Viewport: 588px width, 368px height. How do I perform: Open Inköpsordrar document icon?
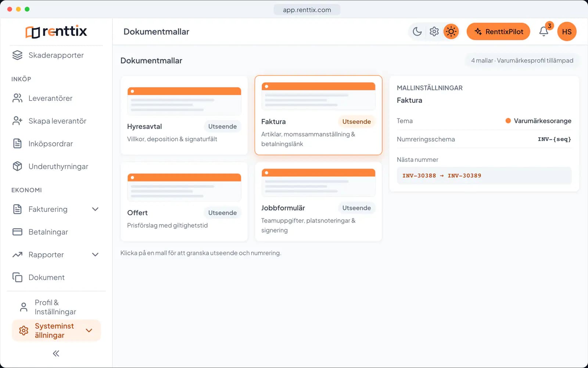17,144
